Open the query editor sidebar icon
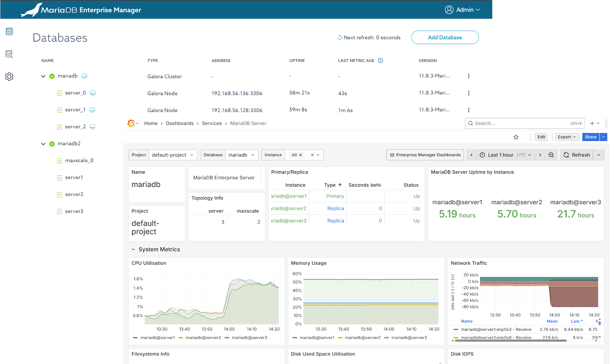The image size is (610, 364). [x=9, y=54]
